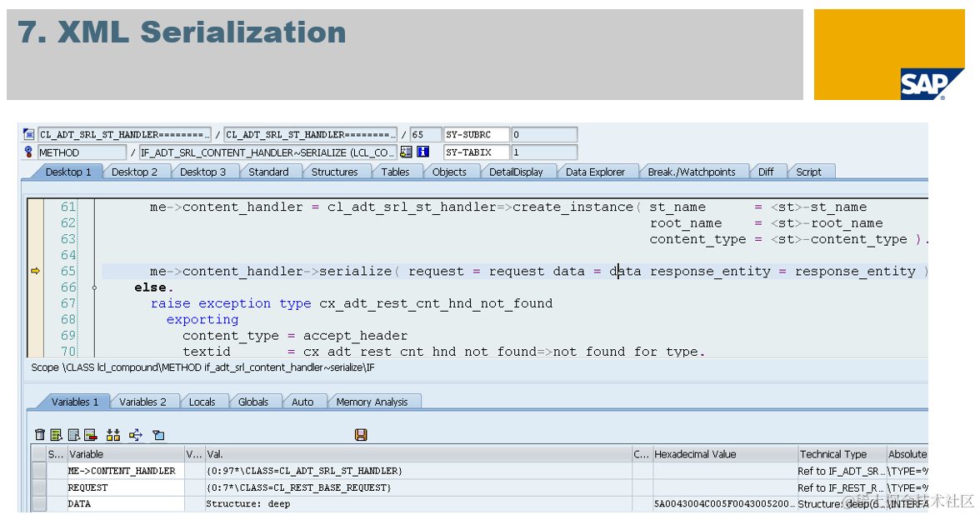Click the DATA variable cell
Image resolution: width=980 pixels, height=515 pixels.
coord(126,503)
